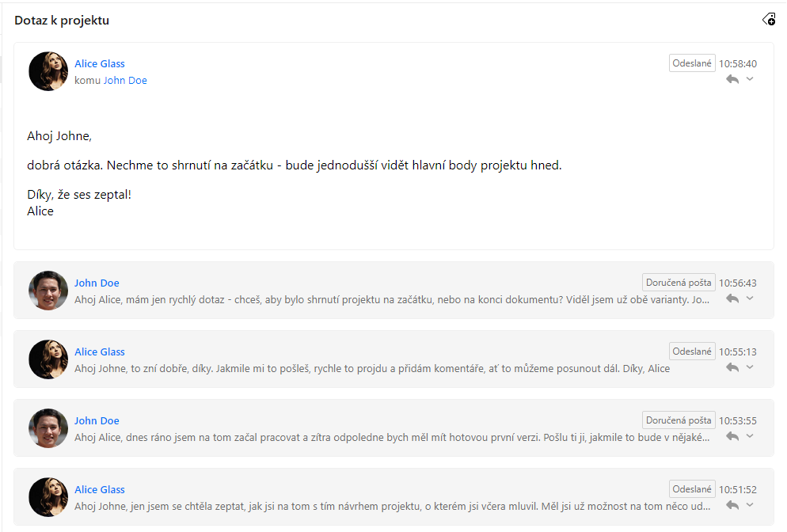Screen dimensions: 787x532
Task: Click John Doe avatar on 10:56:43 message
Action: coord(48,291)
